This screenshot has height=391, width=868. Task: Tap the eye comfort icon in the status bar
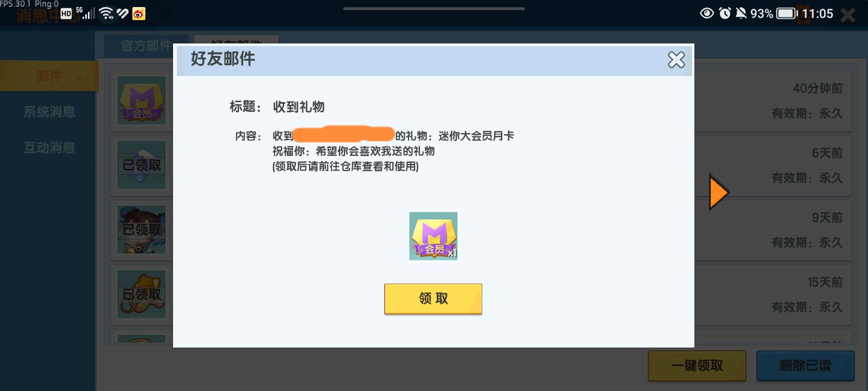pyautogui.click(x=707, y=13)
